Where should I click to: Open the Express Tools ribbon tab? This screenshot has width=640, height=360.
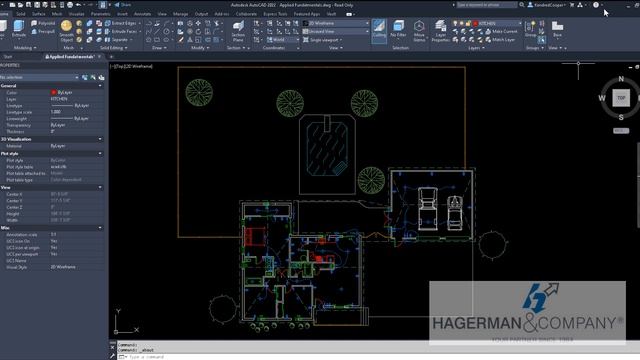pos(275,14)
